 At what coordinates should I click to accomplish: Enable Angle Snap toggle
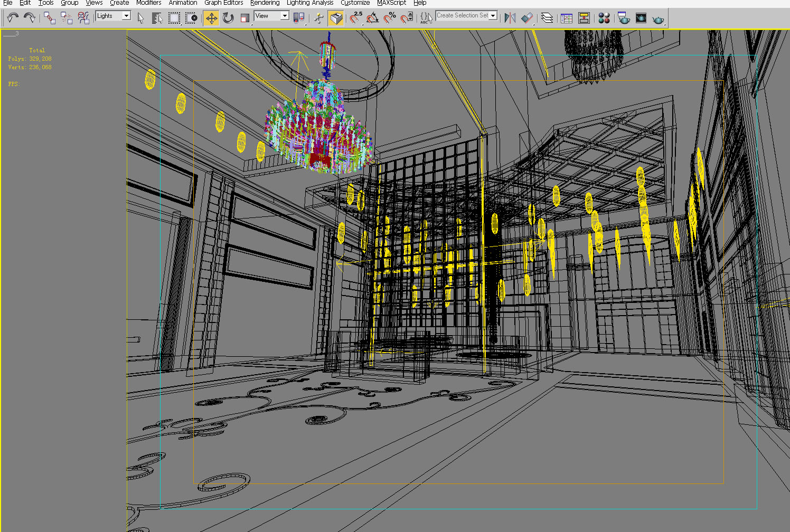pos(373,17)
